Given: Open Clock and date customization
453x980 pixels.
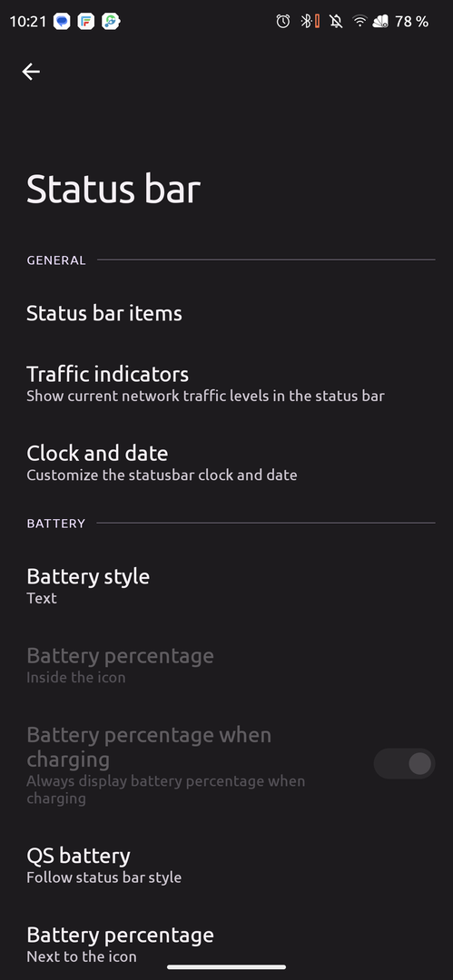Looking at the screenshot, I should tap(227, 463).
